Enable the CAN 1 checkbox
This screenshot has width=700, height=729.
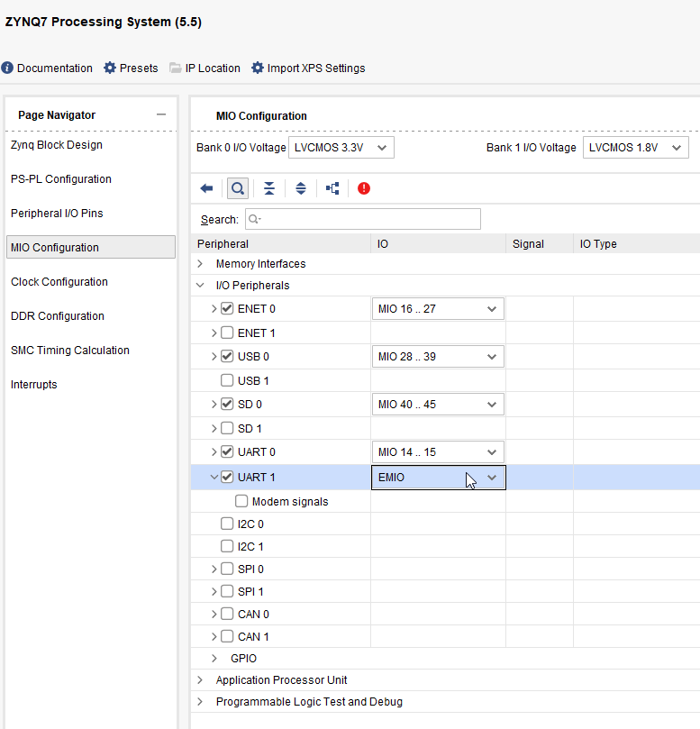tap(227, 636)
